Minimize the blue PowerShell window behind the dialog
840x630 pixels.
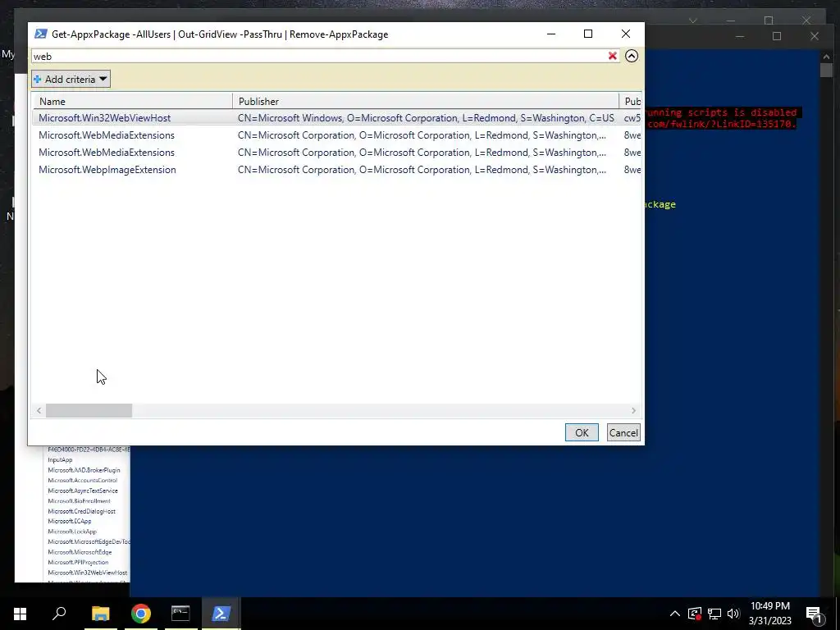point(740,36)
